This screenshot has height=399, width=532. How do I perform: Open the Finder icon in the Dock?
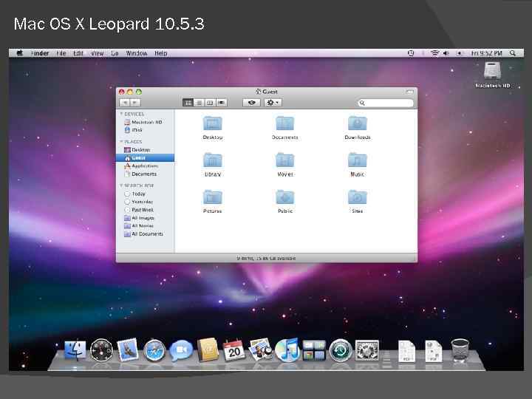75,349
